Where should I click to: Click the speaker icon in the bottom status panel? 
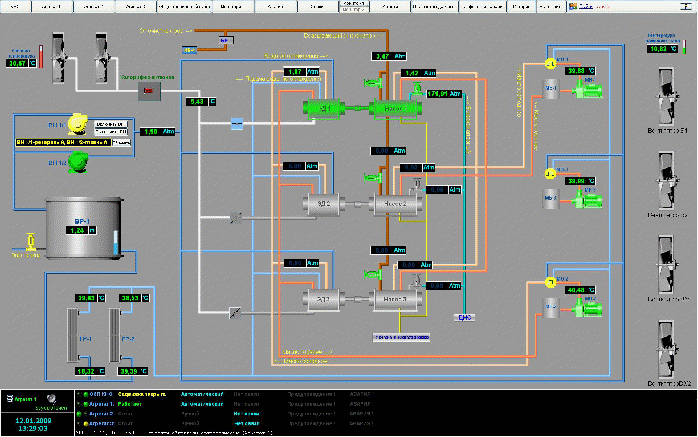pos(51,398)
